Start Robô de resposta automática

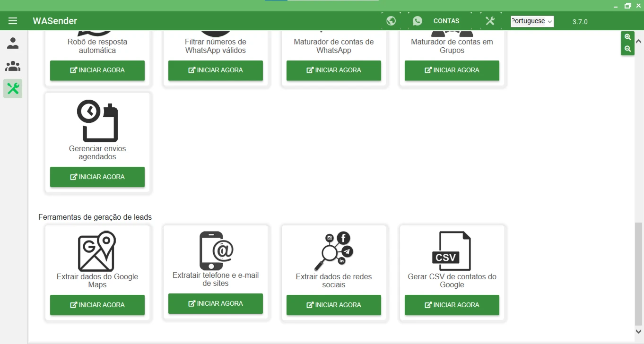coord(97,70)
